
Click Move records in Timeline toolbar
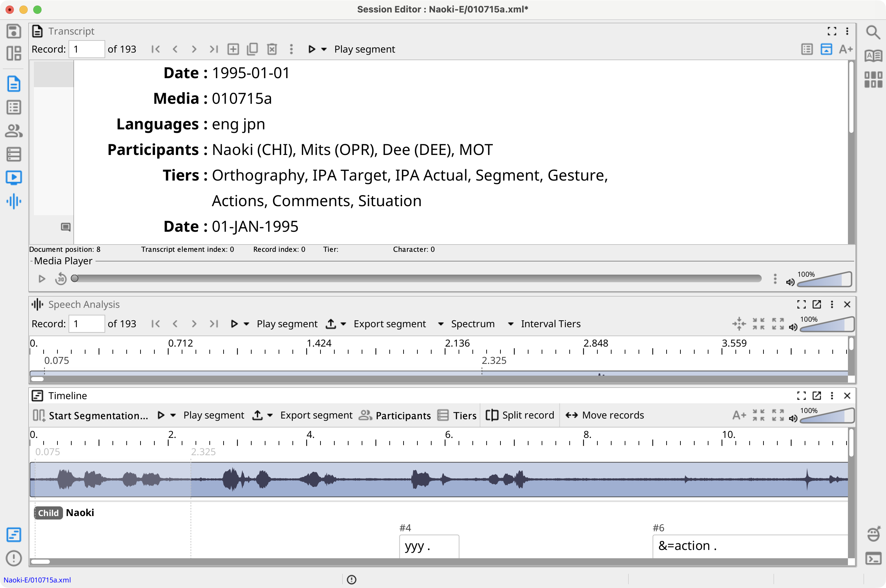604,415
